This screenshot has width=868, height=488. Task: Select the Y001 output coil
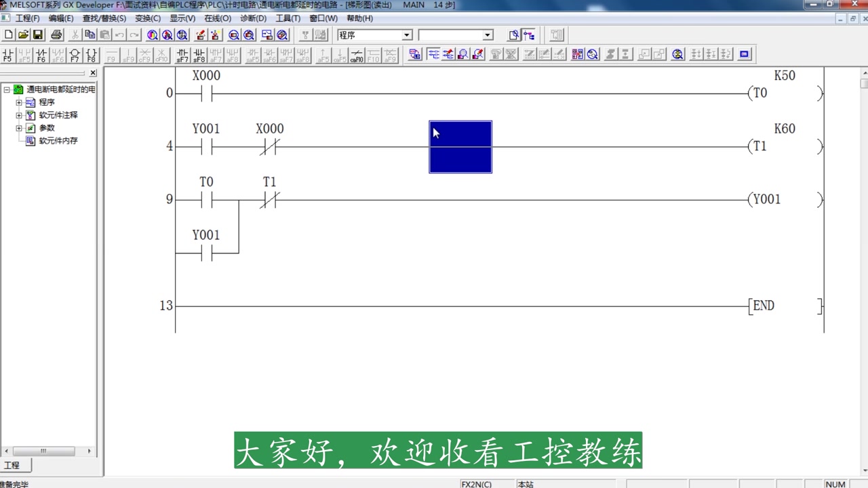pos(785,199)
